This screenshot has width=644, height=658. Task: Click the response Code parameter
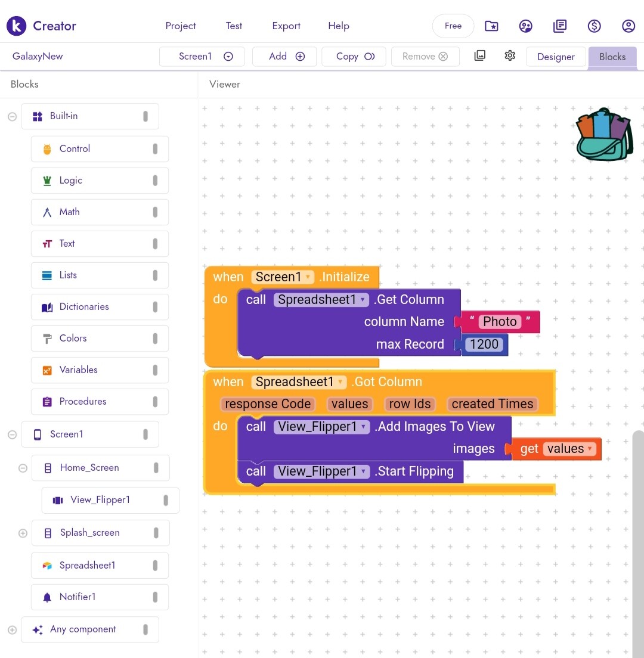[x=268, y=404]
